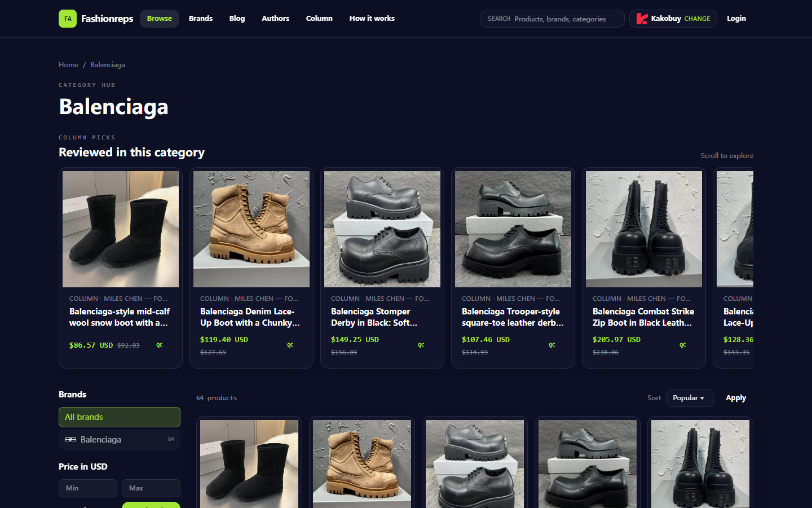Open mid-calf wool snow boot review image
Image resolution: width=812 pixels, height=508 pixels.
click(121, 229)
